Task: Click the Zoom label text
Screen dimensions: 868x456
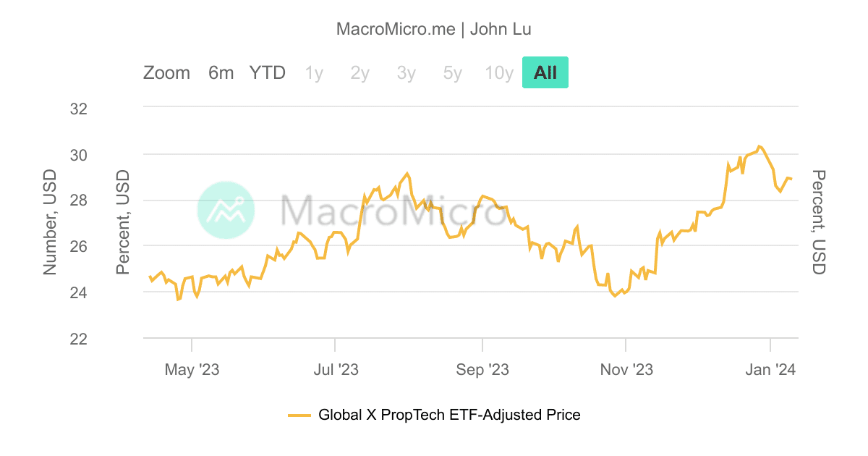Action: point(167,72)
